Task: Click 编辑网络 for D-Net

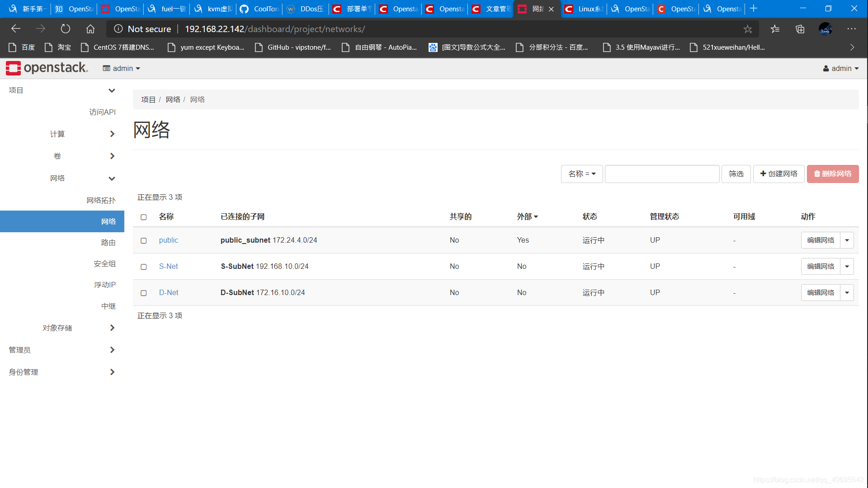Action: pos(821,293)
